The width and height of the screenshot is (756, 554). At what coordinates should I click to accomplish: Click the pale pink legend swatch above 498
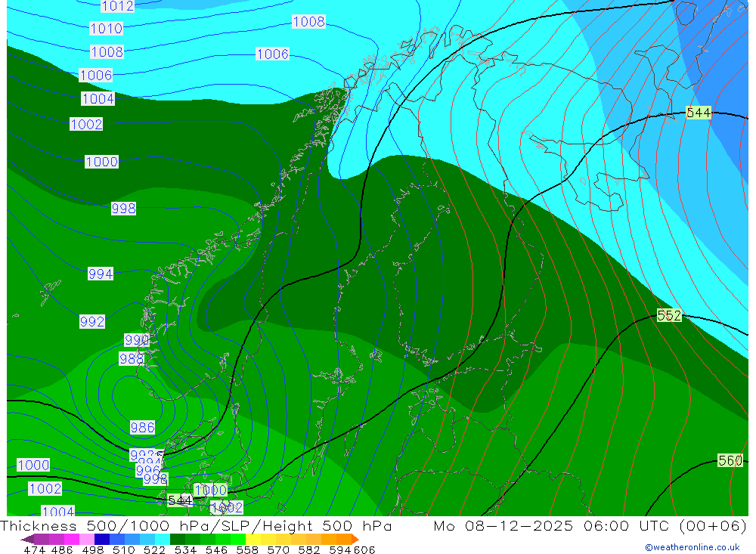[x=87, y=539]
